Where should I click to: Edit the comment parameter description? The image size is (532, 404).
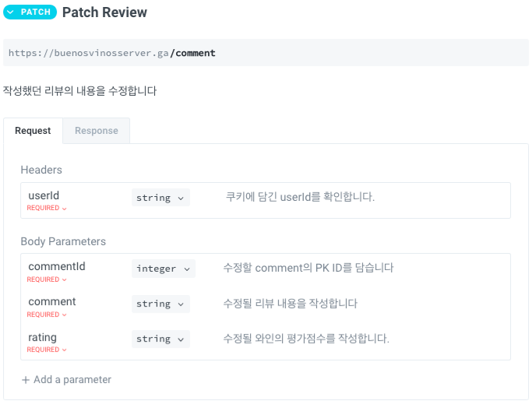pos(290,304)
